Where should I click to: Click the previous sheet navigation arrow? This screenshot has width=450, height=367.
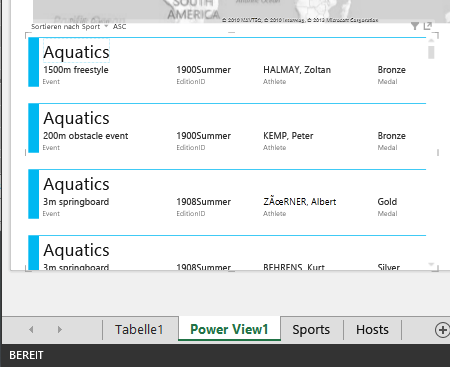(x=31, y=330)
